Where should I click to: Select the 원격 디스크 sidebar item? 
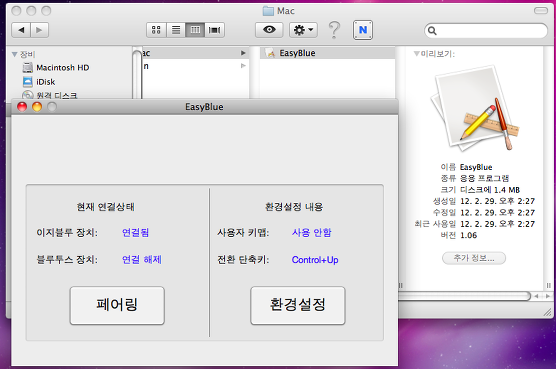click(x=50, y=95)
